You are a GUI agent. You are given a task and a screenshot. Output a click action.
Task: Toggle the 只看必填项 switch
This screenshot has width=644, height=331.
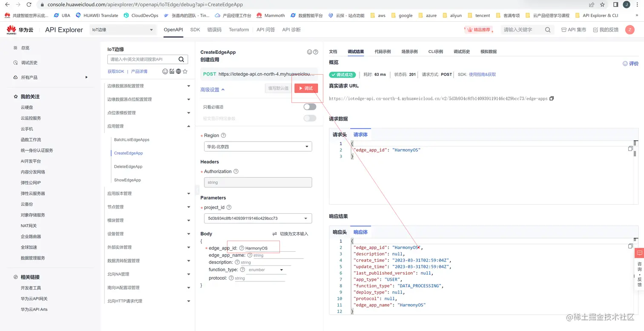[x=310, y=107]
